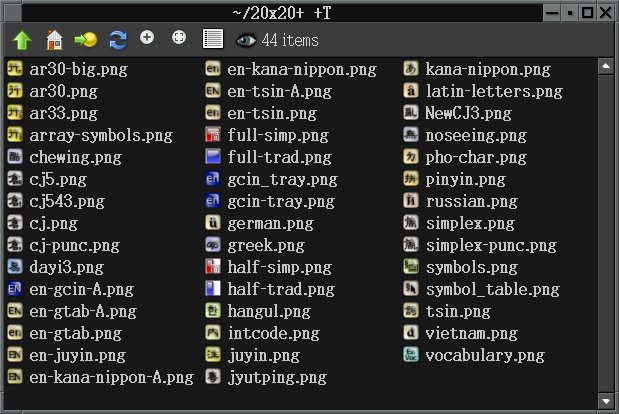Switch to the detailed list view
The height and width of the screenshot is (414, 619).
212,40
